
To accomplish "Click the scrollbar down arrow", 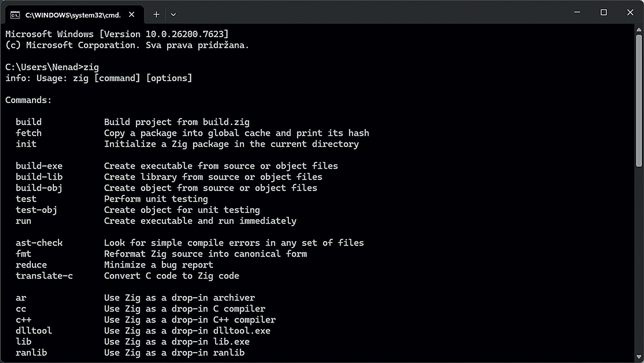I will pyautogui.click(x=639, y=357).
